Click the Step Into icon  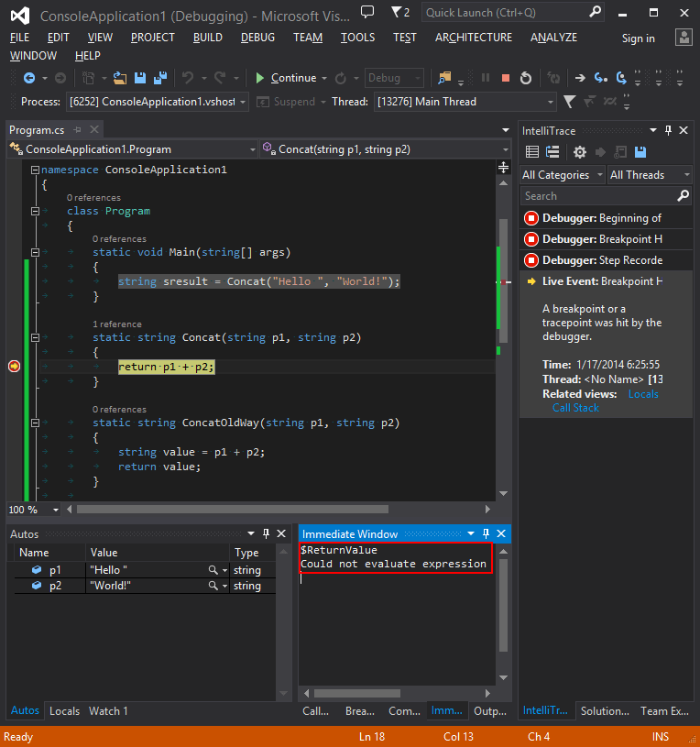(x=601, y=78)
